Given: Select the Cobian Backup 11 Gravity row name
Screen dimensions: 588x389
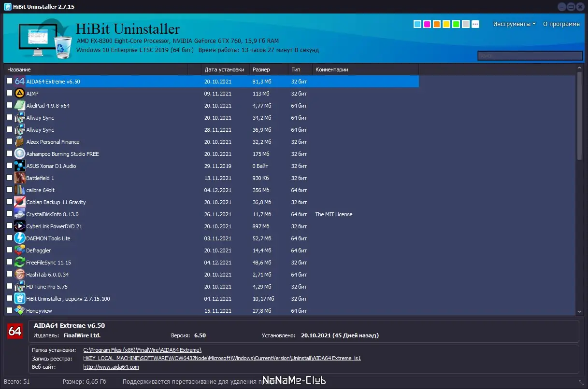Looking at the screenshot, I should point(56,202).
